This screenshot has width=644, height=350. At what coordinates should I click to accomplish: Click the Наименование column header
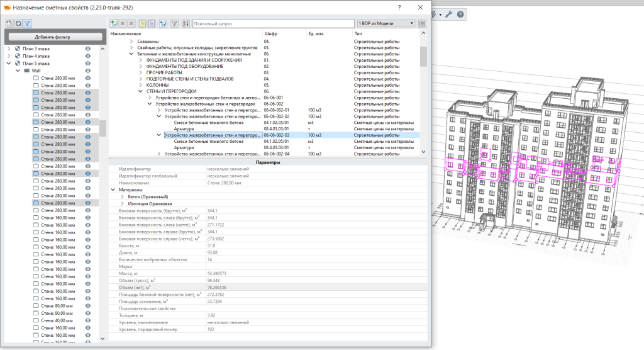click(x=126, y=33)
